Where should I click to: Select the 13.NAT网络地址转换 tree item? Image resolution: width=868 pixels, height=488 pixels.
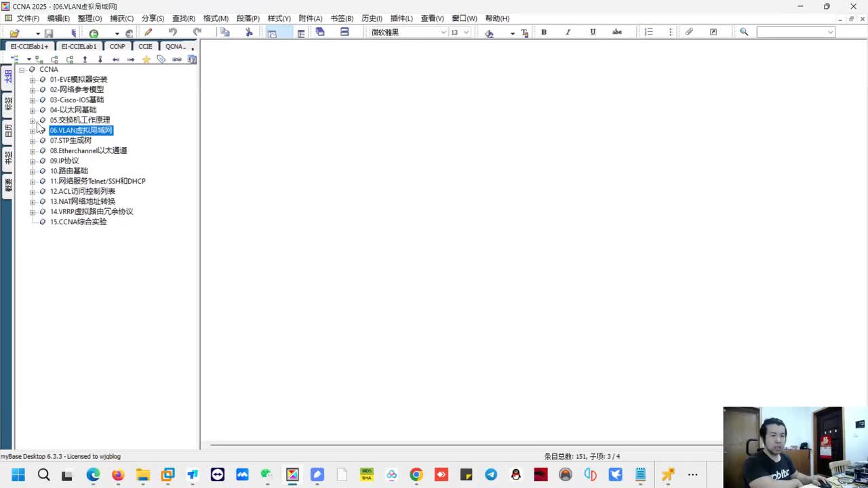pyautogui.click(x=83, y=201)
